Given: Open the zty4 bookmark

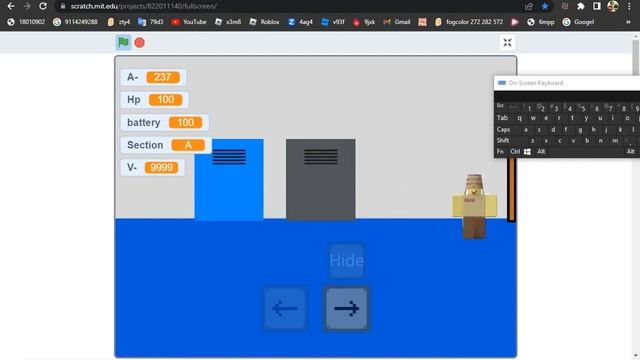Looking at the screenshot, I should pyautogui.click(x=119, y=22).
